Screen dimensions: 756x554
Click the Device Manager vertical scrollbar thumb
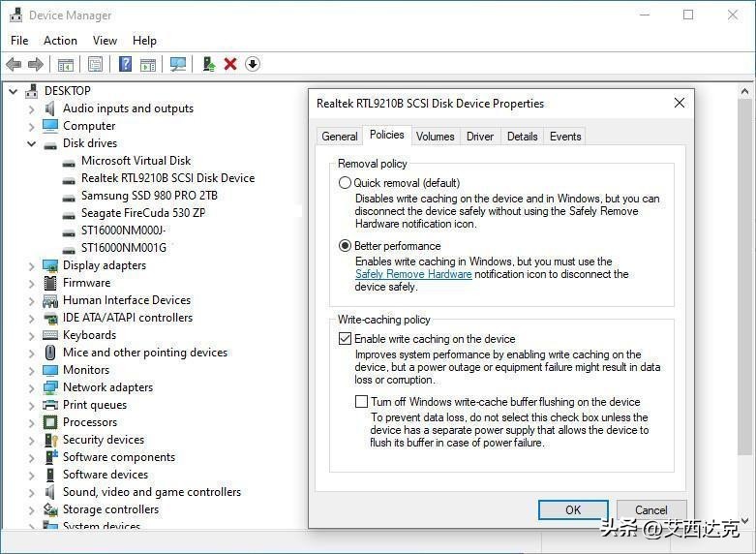point(744,276)
